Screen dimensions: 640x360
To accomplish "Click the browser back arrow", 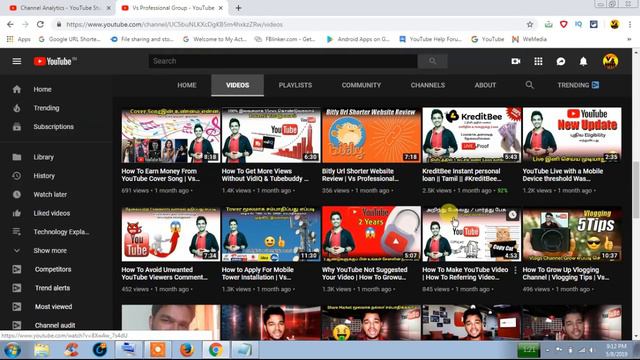I will click(10, 24).
